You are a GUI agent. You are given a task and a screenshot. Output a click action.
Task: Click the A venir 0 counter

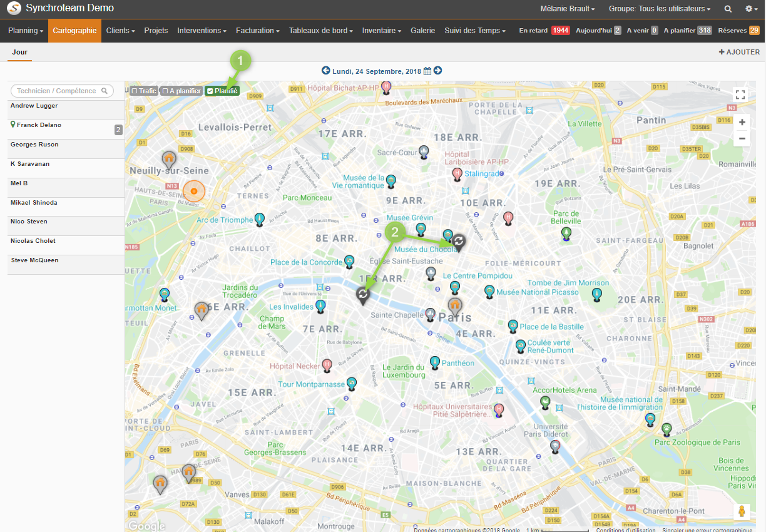pos(643,31)
